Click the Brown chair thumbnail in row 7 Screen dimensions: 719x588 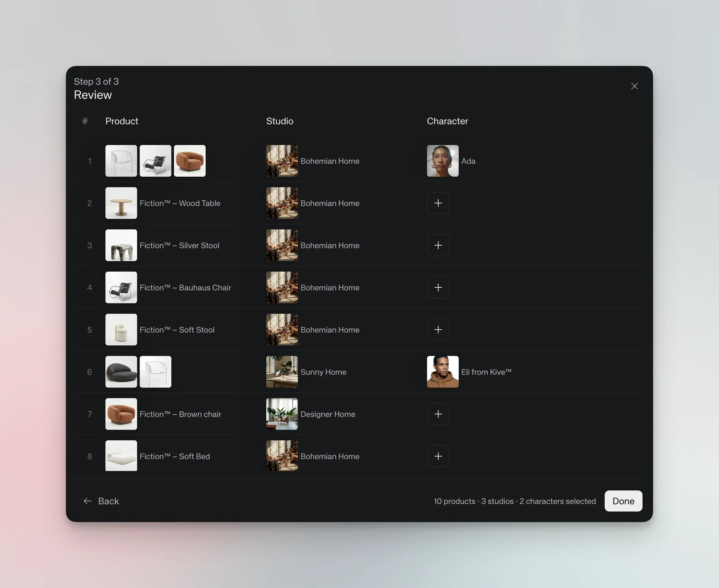(121, 414)
